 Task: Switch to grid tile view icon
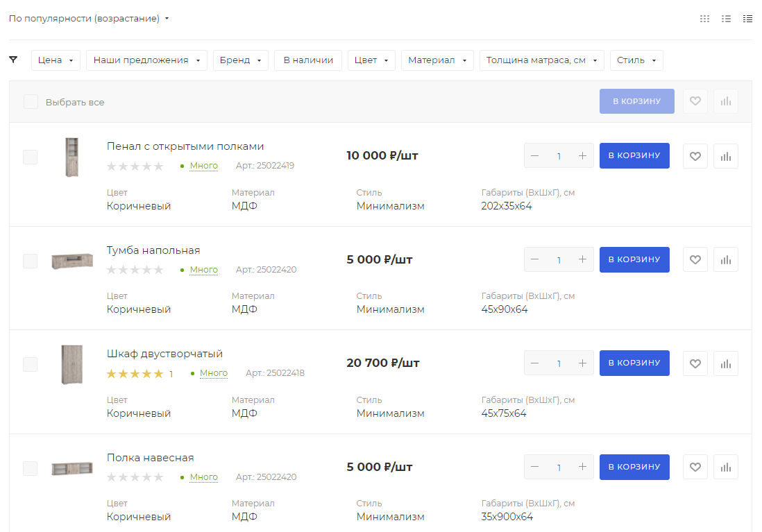point(704,19)
